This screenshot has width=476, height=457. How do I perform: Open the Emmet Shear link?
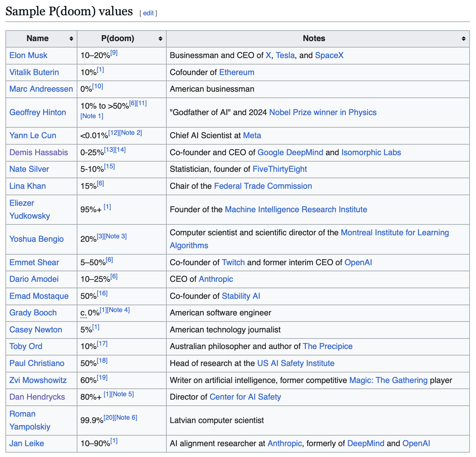pyautogui.click(x=34, y=262)
